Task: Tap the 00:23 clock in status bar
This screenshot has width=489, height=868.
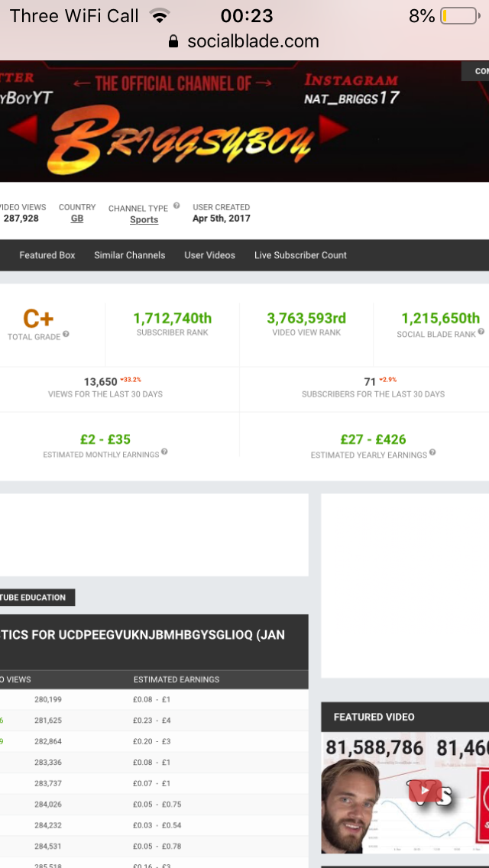Action: (x=247, y=16)
